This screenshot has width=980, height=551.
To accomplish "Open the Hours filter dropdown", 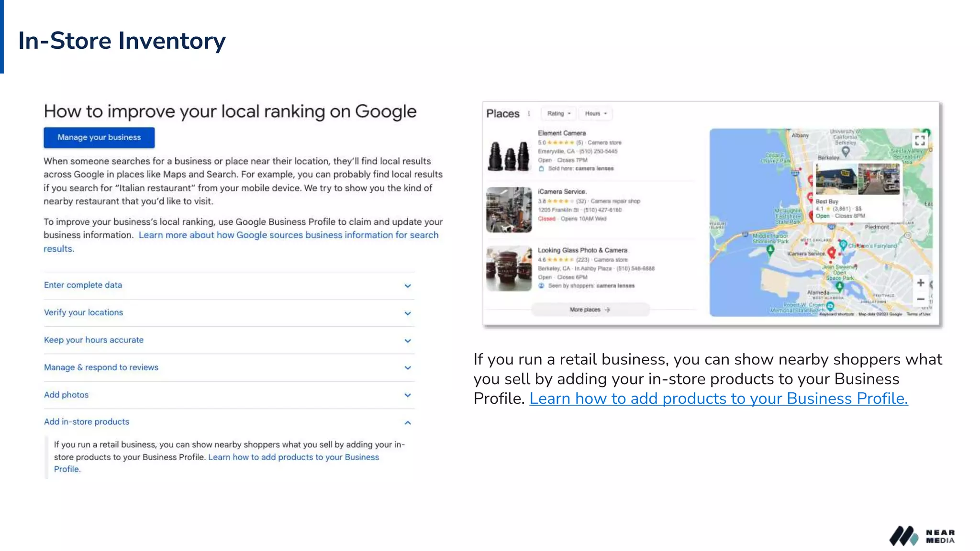I will [x=596, y=113].
